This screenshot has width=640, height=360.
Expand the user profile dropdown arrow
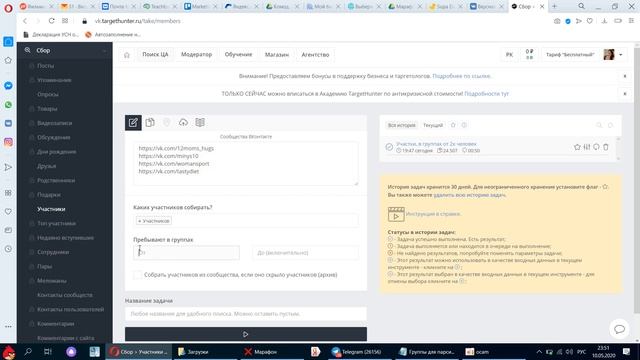621,55
